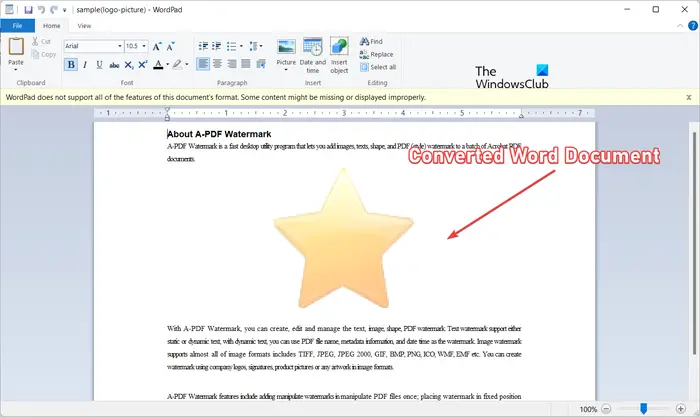Click the Paste clipboard icon
Screen dimensions: 700x417
tap(16, 50)
